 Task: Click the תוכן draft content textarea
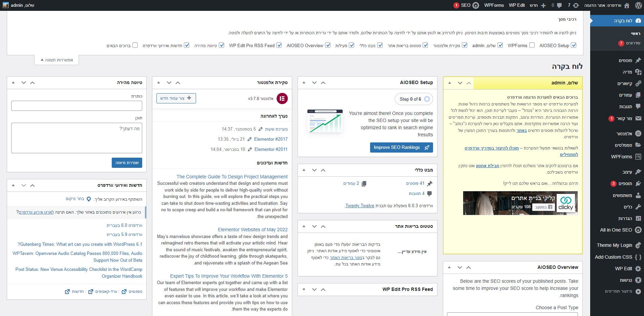coord(77,138)
